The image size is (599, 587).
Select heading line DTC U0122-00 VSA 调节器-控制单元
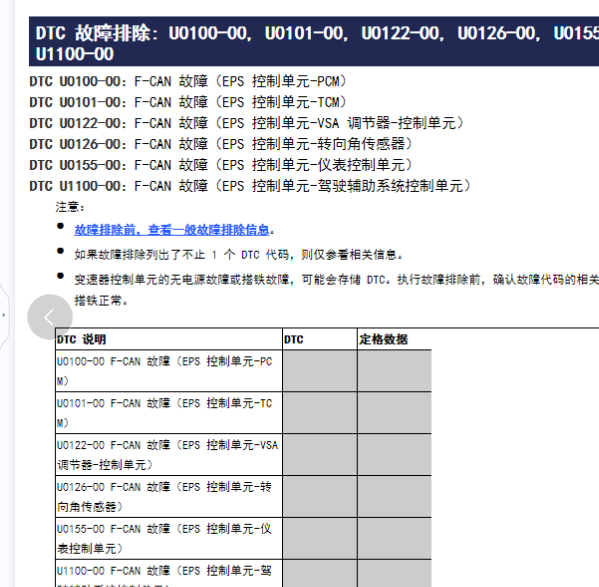[x=246, y=123]
